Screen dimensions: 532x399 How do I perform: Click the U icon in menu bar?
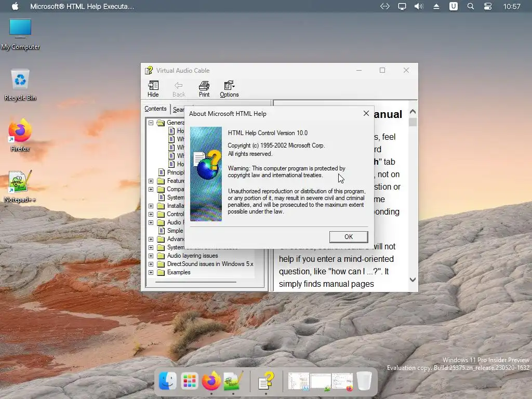click(453, 6)
